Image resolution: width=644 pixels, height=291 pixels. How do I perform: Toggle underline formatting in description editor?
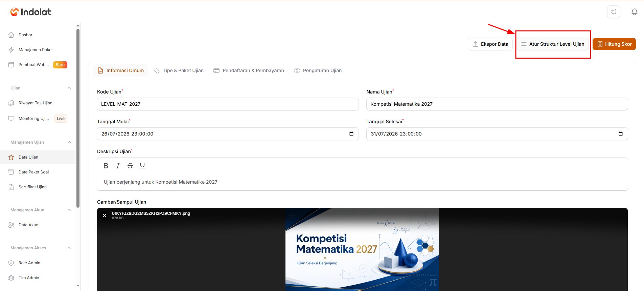tap(142, 166)
